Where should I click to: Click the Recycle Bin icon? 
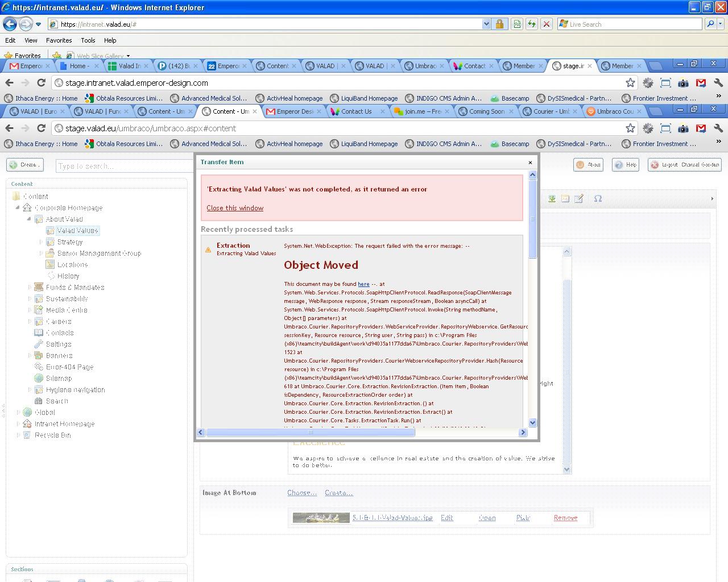(x=27, y=435)
